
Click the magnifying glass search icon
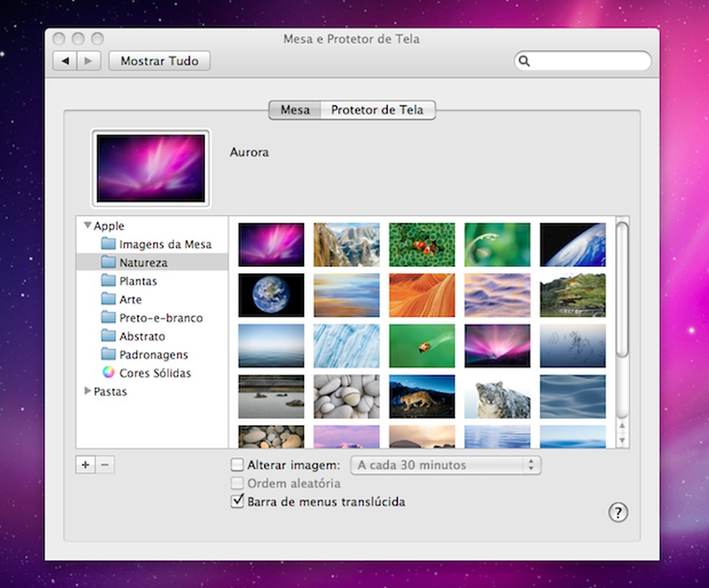pos(525,61)
